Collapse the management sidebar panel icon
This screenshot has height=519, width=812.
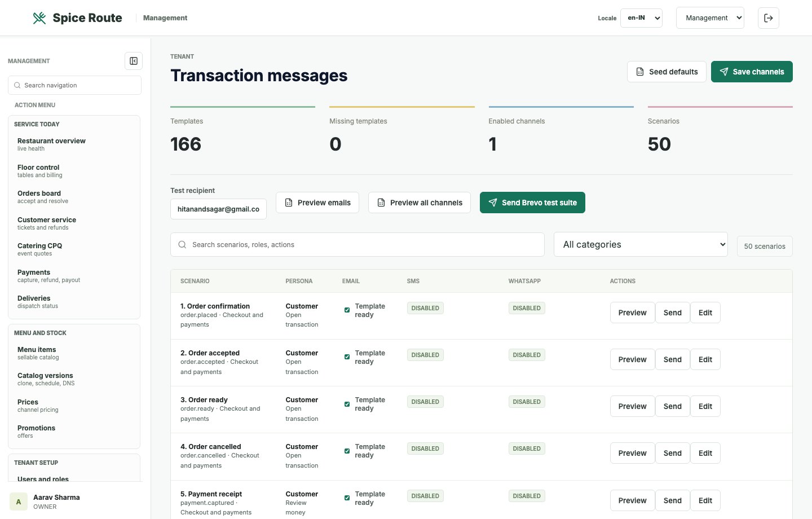[x=134, y=61]
